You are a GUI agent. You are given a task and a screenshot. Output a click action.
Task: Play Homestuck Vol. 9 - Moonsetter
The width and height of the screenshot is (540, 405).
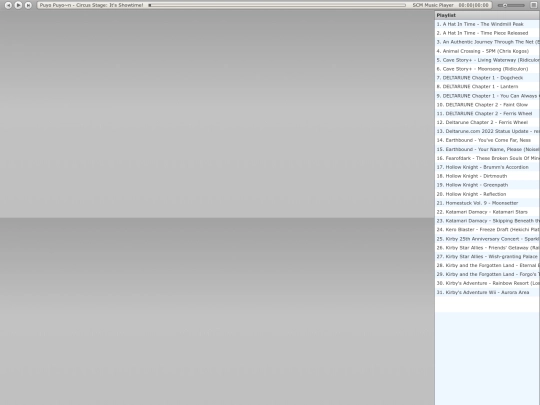(487, 203)
